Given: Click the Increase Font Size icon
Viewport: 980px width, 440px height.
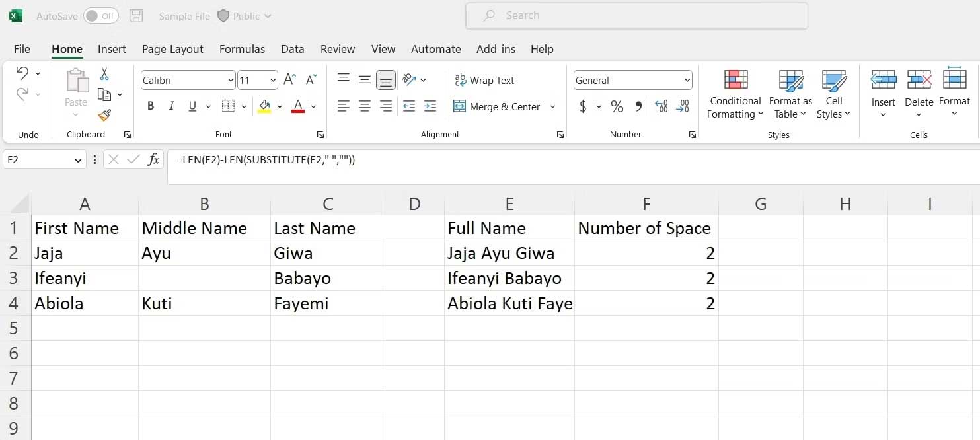Looking at the screenshot, I should 289,80.
